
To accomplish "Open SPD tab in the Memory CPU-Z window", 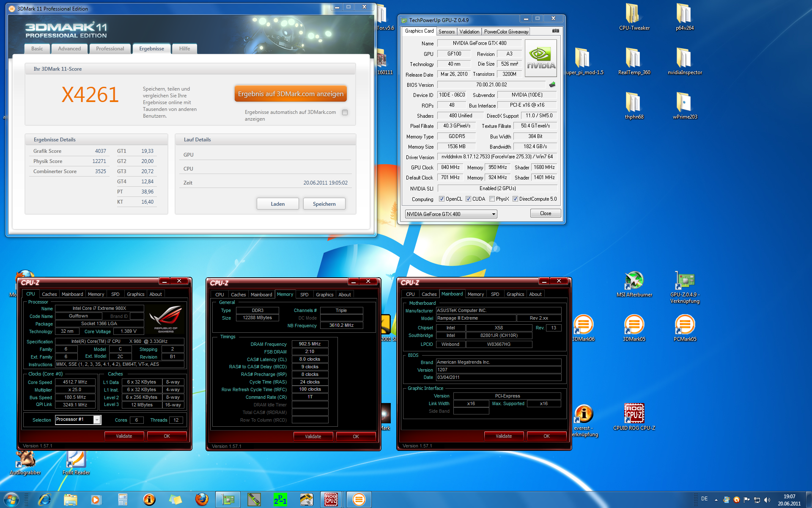I will (304, 295).
